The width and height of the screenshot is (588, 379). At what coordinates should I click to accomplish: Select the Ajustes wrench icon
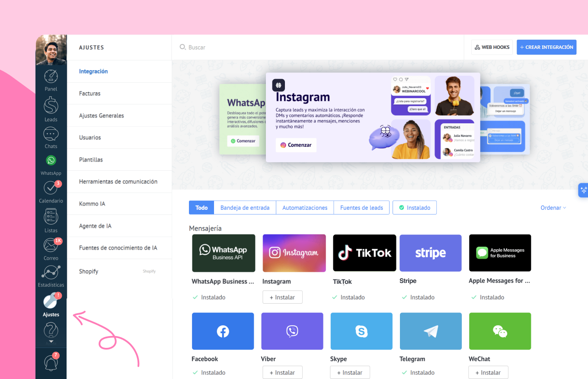(51, 301)
